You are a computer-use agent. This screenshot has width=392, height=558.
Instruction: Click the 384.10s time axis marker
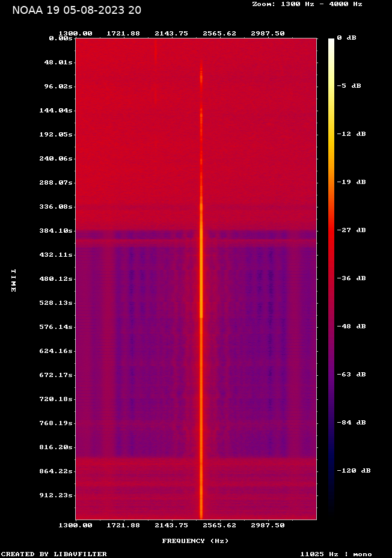click(56, 231)
